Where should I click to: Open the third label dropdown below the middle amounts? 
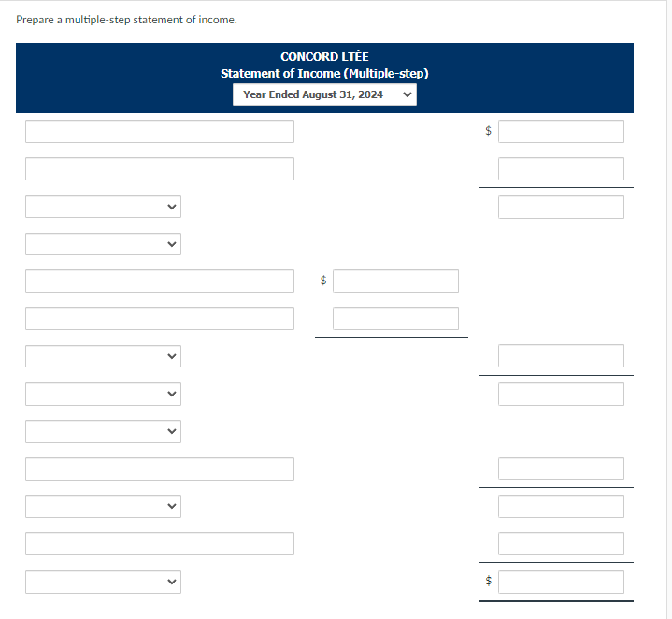pos(104,356)
